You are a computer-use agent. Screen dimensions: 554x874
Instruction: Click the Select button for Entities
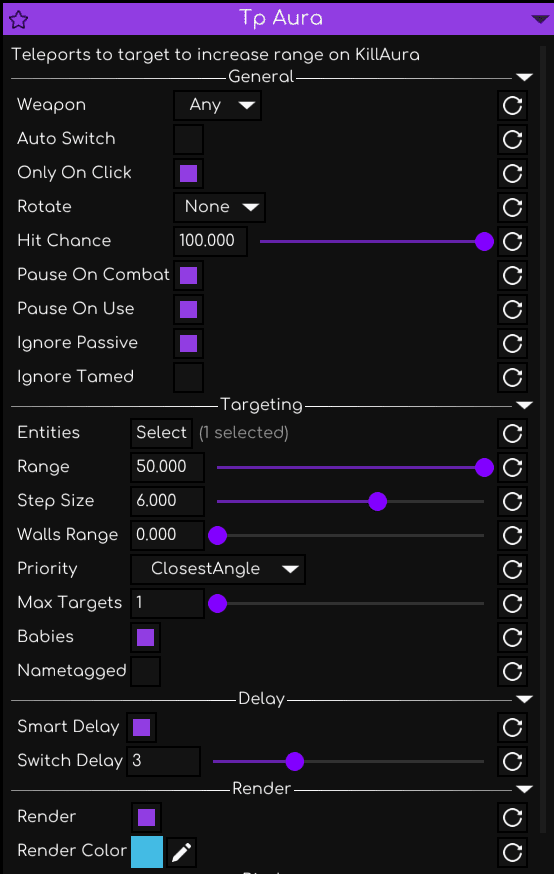click(x=162, y=433)
